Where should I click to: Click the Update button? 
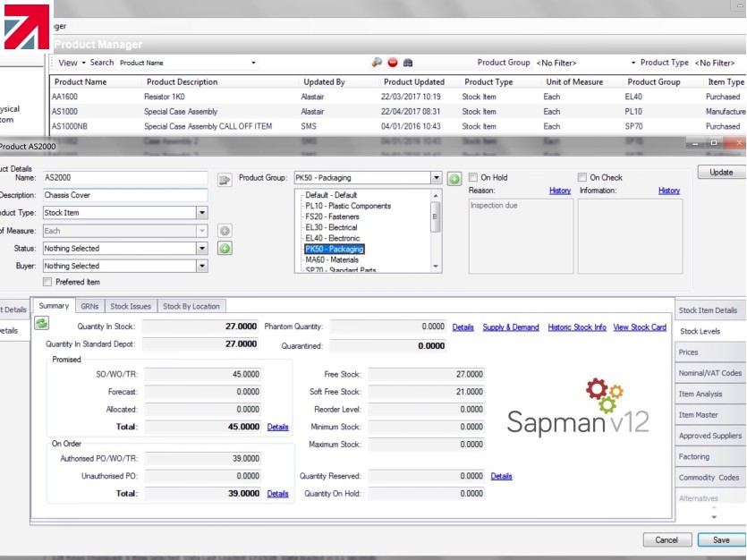pyautogui.click(x=721, y=173)
